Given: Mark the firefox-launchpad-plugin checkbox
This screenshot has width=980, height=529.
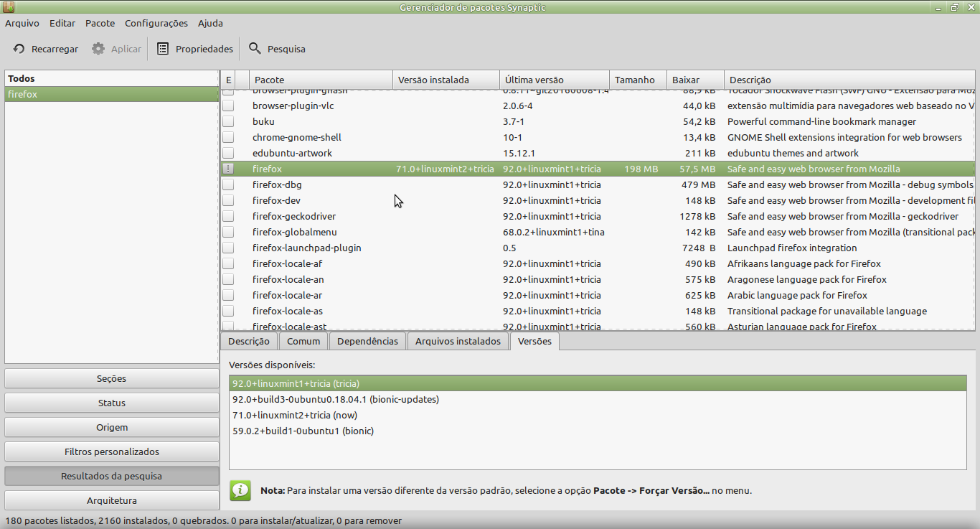Looking at the screenshot, I should pyautogui.click(x=228, y=248).
